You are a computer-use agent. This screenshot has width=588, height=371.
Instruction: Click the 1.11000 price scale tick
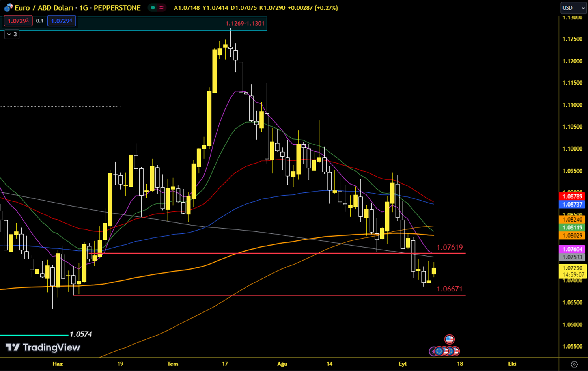573,105
